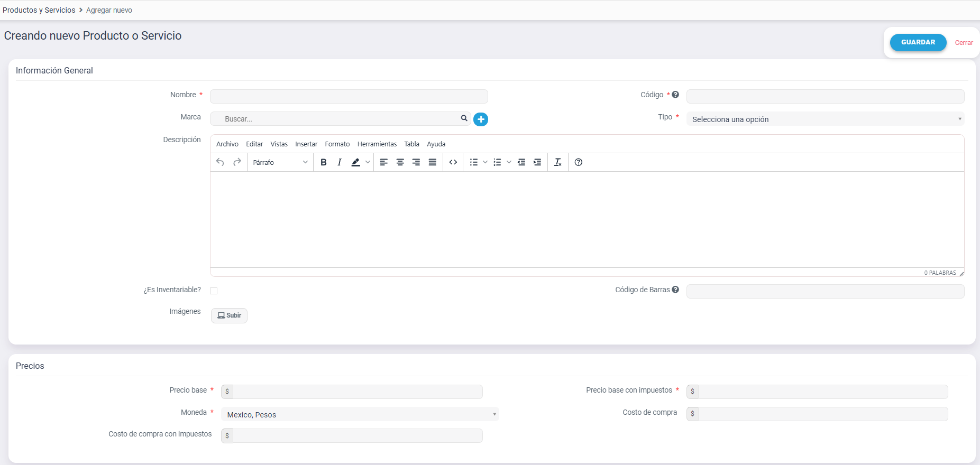Click the resize handle beside 0 PALABRAS
The image size is (980, 465).
pos(961,273)
